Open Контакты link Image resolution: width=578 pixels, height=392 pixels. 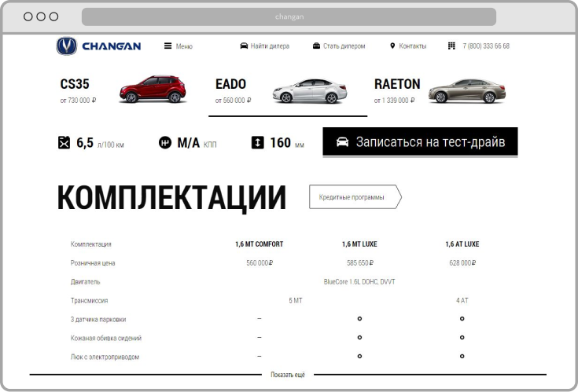[413, 46]
